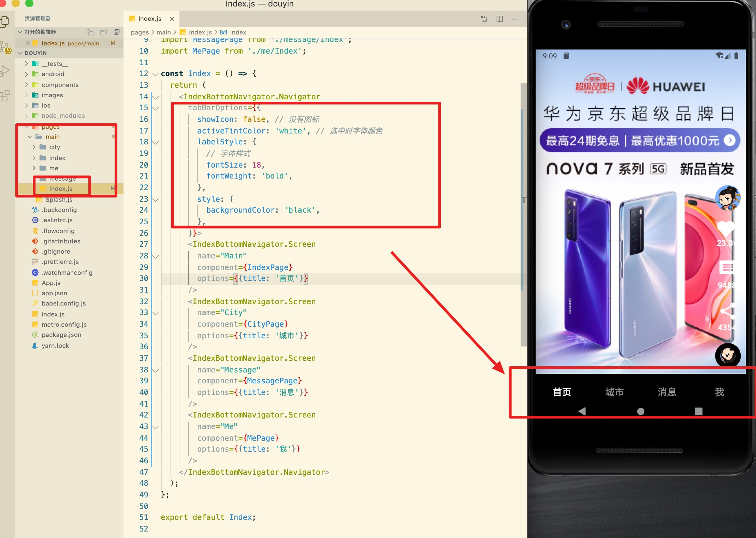Image resolution: width=756 pixels, height=538 pixels.
Task: Open the Explorer files icon in activity bar
Action: click(5, 22)
